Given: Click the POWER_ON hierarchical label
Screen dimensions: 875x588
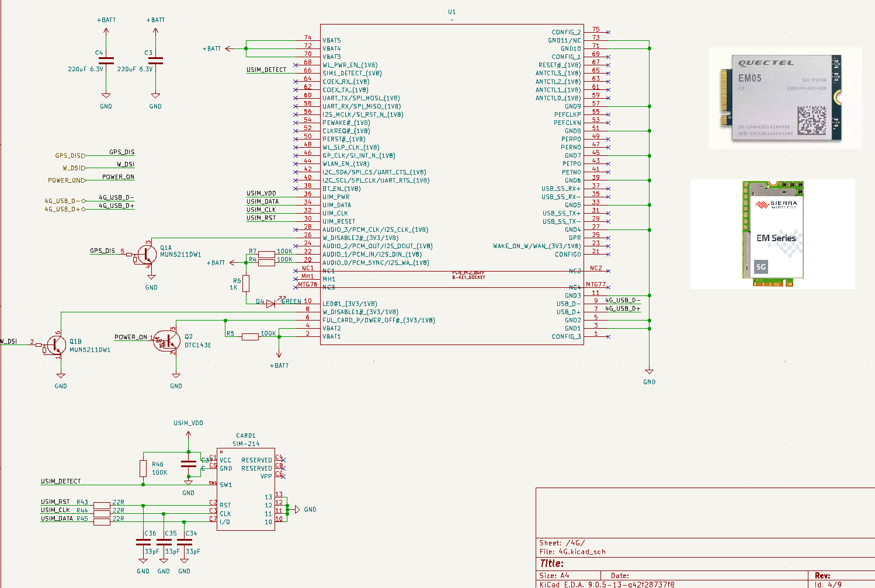Looking at the screenshot, I should click(x=67, y=180).
